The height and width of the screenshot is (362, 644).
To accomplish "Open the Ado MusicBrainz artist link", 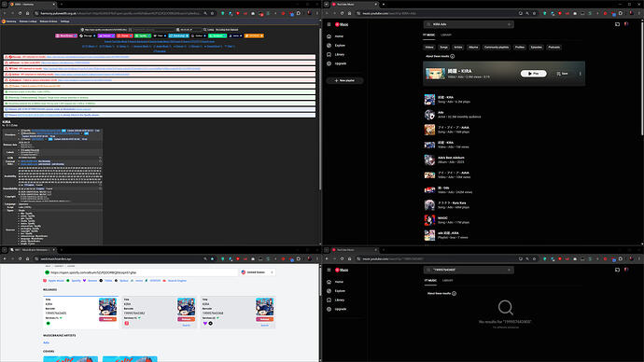I will [46, 342].
